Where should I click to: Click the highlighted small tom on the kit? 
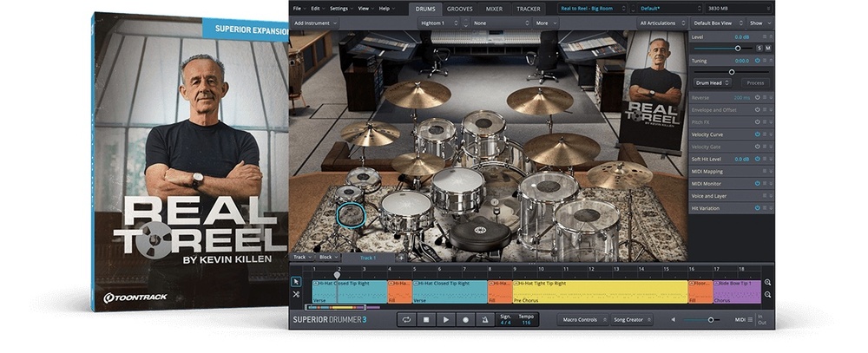tap(351, 215)
